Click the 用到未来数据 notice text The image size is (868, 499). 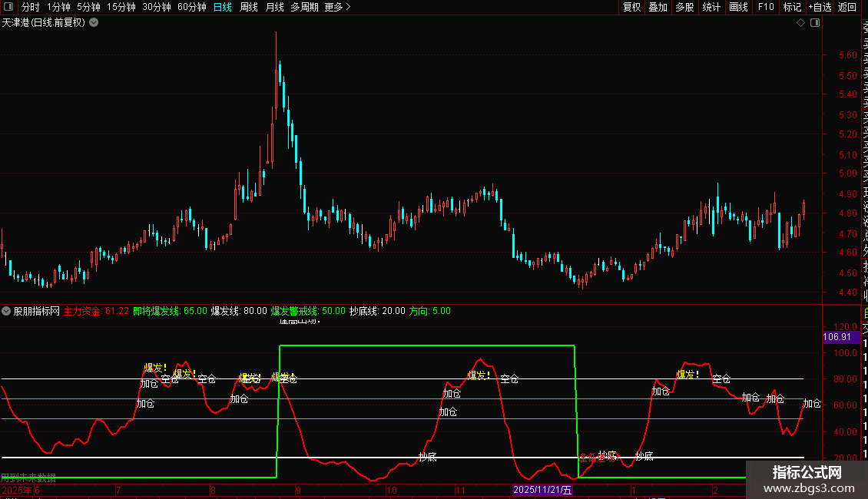tap(28, 478)
